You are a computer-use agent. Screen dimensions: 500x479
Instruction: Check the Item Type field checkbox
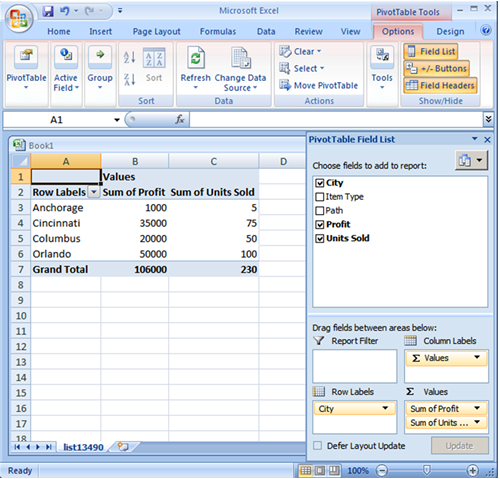click(319, 197)
